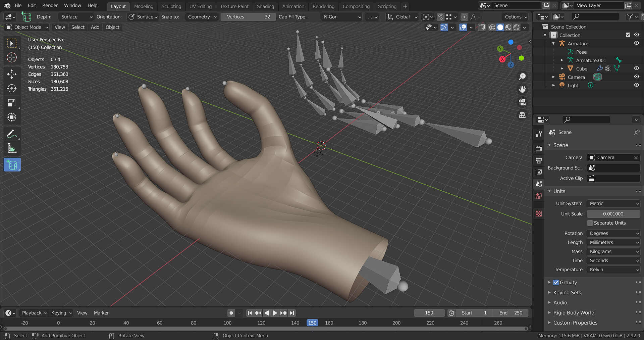Open the Keying popover

(61, 313)
